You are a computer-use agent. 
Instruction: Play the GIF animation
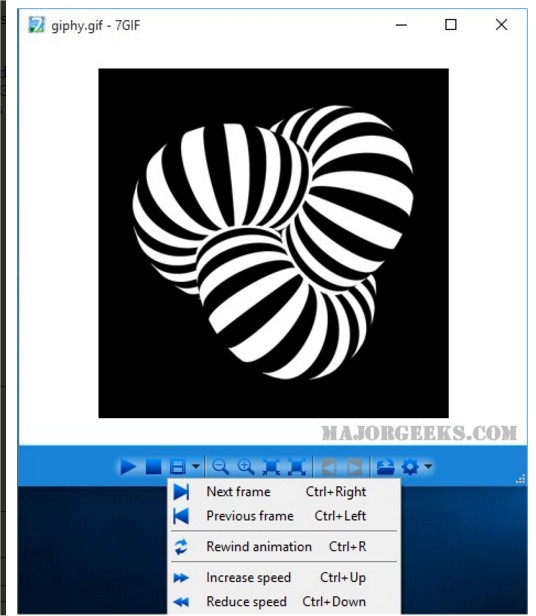128,467
